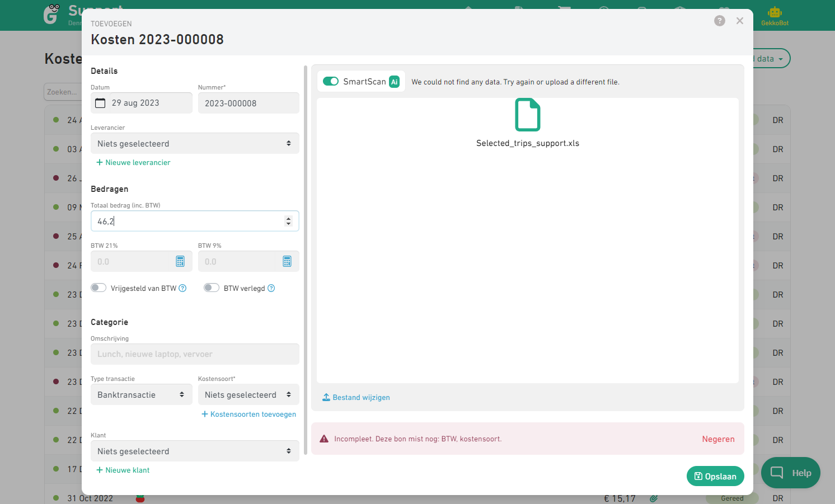Save with the Opslaan button

pyautogui.click(x=715, y=476)
